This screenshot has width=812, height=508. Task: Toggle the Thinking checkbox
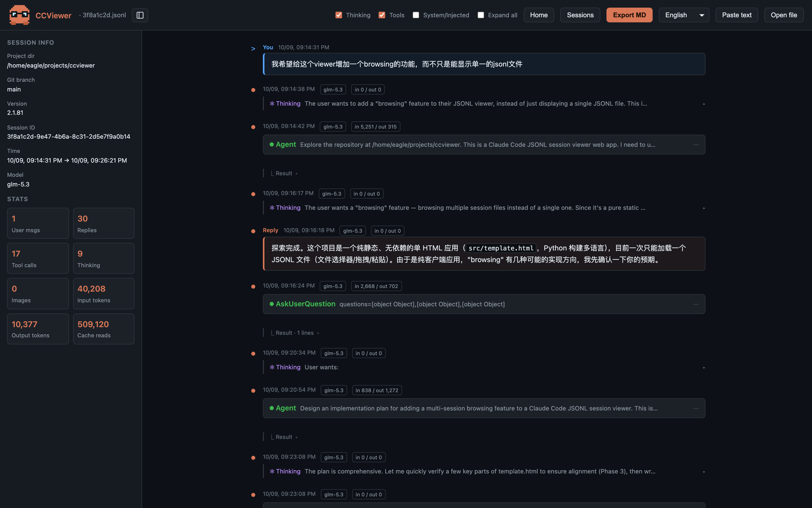click(x=339, y=15)
